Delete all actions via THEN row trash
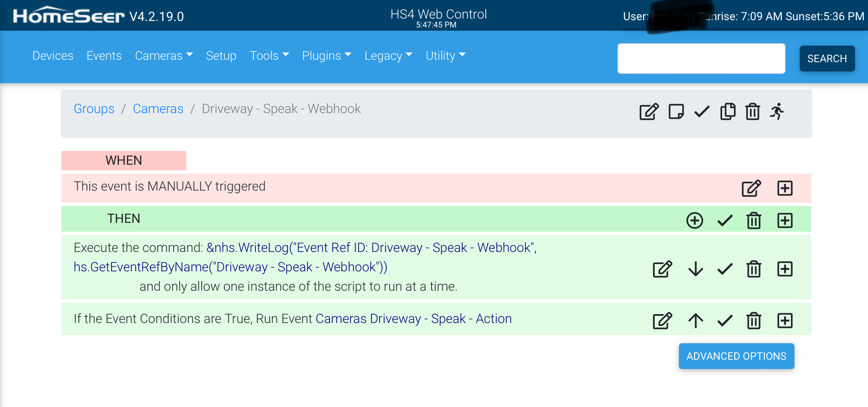868x407 pixels. [754, 220]
